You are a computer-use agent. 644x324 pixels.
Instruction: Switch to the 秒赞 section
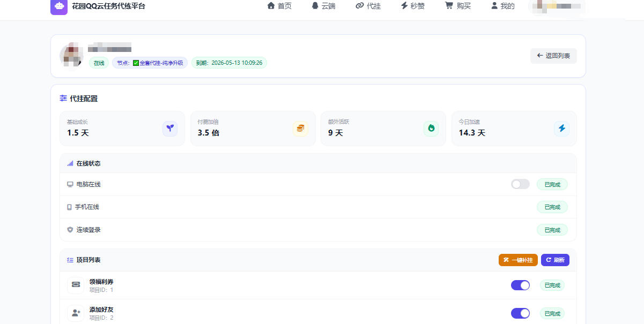pos(412,6)
